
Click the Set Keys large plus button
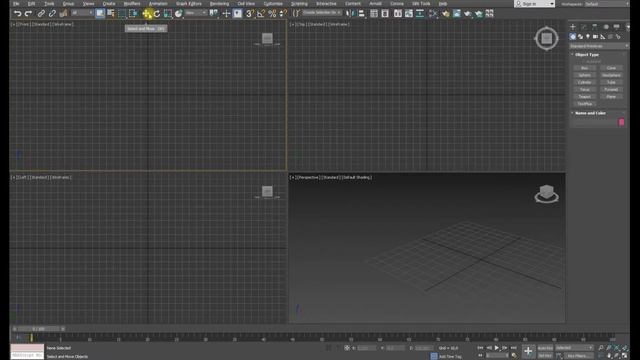[x=528, y=351]
